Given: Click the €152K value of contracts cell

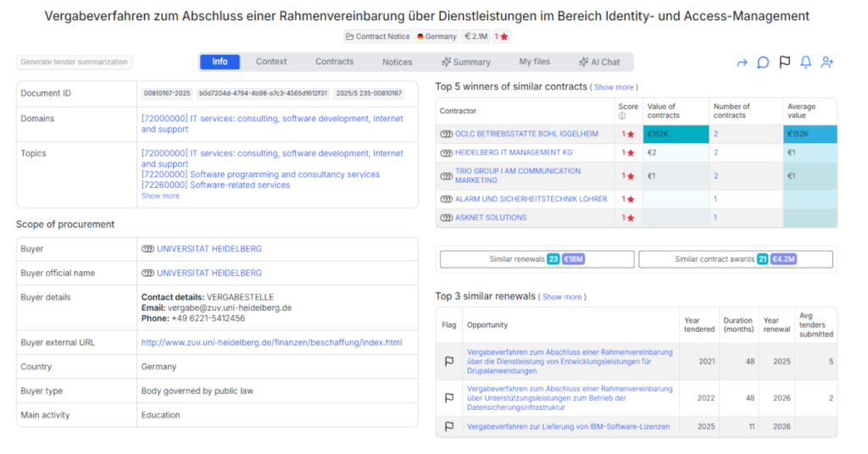Looking at the screenshot, I should click(676, 134).
